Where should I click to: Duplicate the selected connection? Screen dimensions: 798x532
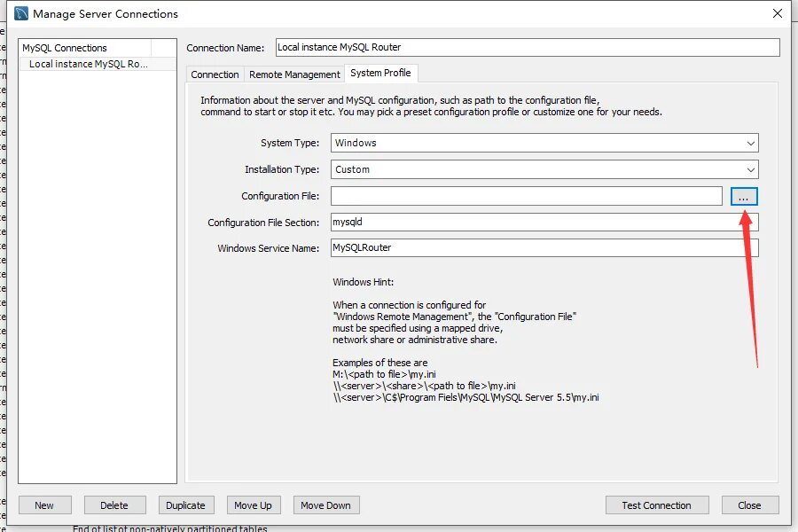click(x=186, y=505)
